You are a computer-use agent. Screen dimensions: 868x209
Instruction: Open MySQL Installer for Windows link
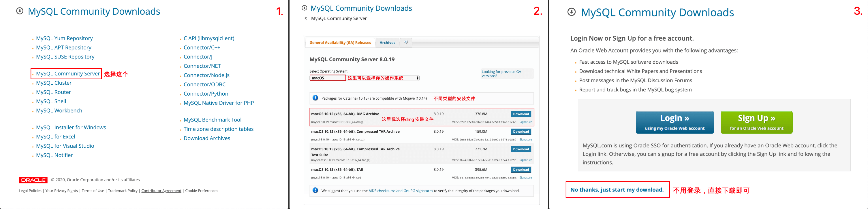pos(71,127)
